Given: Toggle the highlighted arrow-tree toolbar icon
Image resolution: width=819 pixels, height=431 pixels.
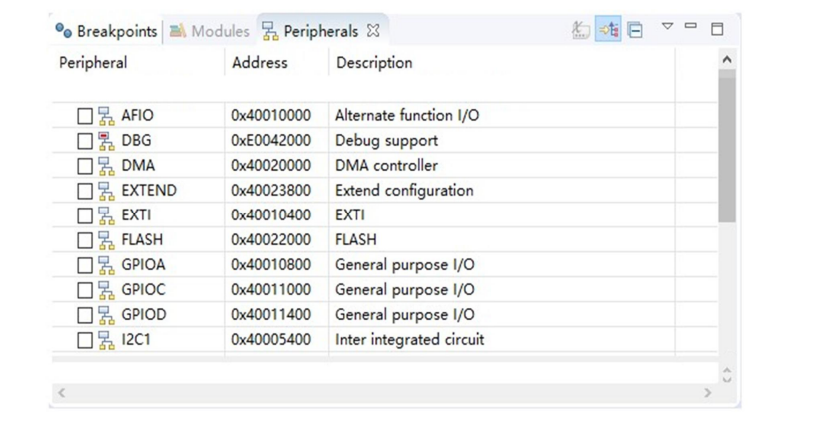Looking at the screenshot, I should [609, 30].
